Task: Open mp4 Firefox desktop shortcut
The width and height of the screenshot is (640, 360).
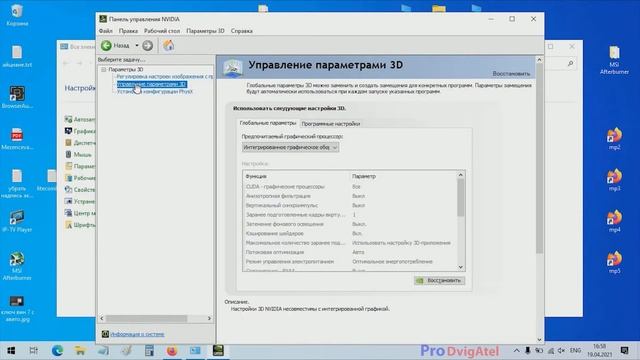Action: pos(614,221)
